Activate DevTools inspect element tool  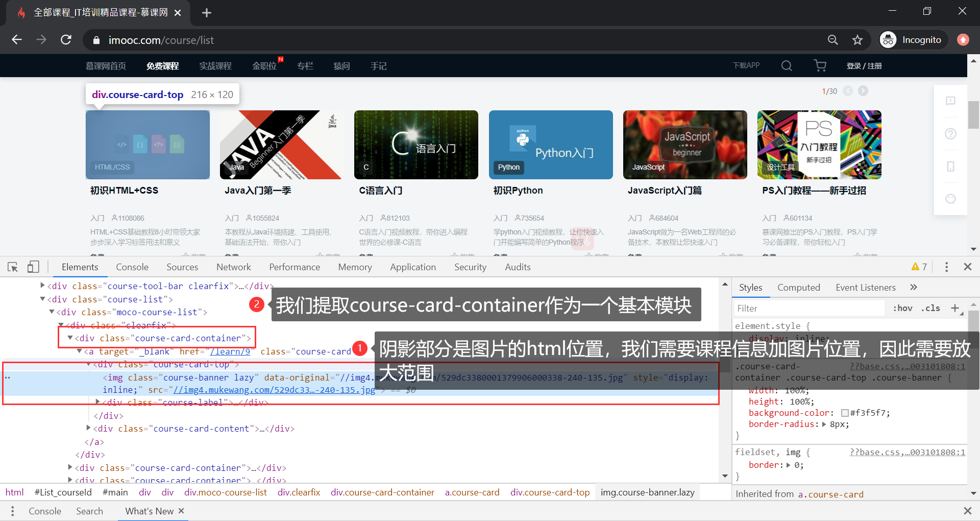[x=13, y=267]
